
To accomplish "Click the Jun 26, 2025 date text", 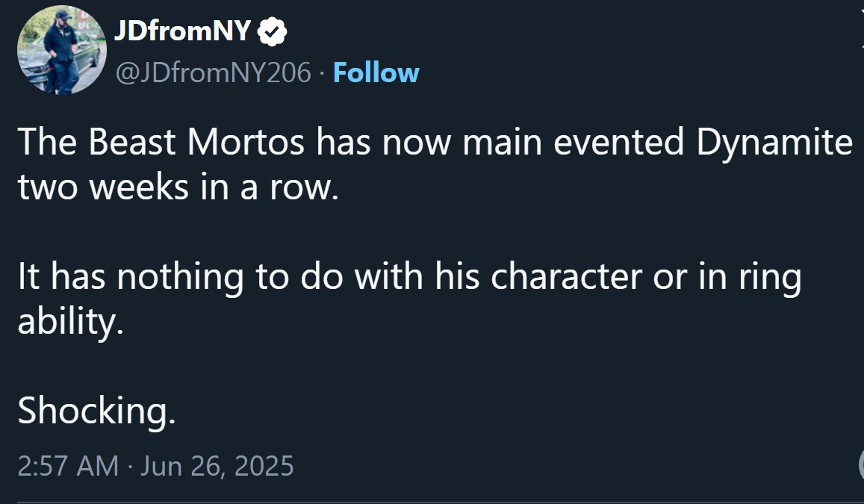I will [x=217, y=466].
